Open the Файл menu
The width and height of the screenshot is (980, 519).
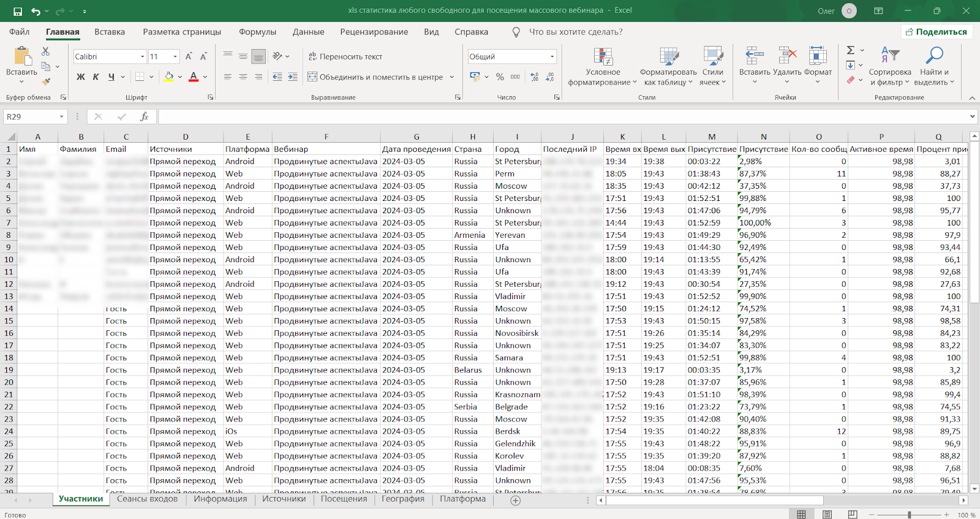click(x=20, y=32)
